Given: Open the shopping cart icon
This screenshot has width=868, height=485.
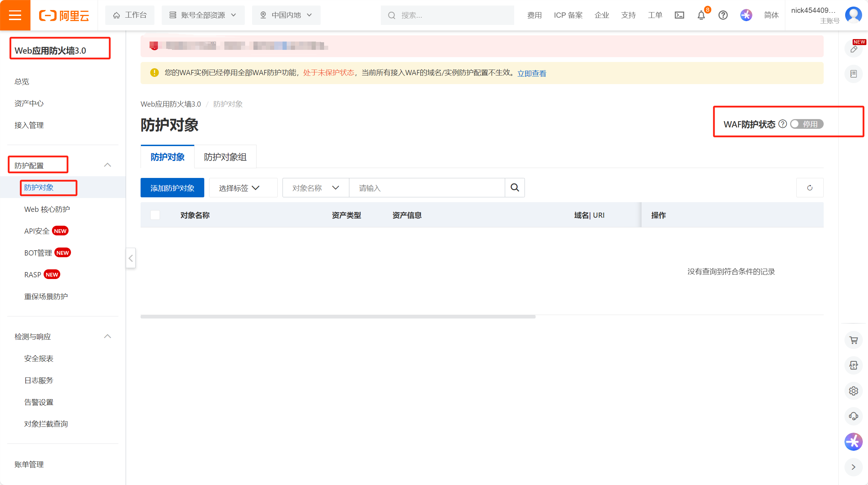Looking at the screenshot, I should (853, 340).
